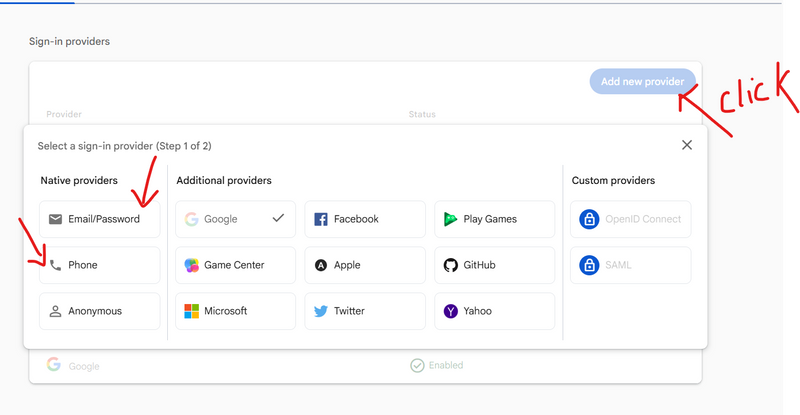Click the Game Center colorful icon

pos(191,265)
